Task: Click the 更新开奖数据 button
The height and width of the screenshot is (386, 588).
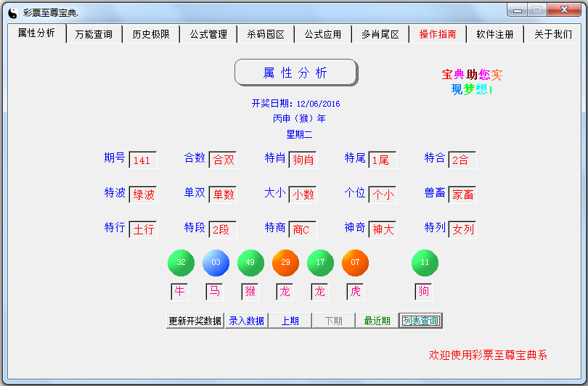Action: coord(195,321)
